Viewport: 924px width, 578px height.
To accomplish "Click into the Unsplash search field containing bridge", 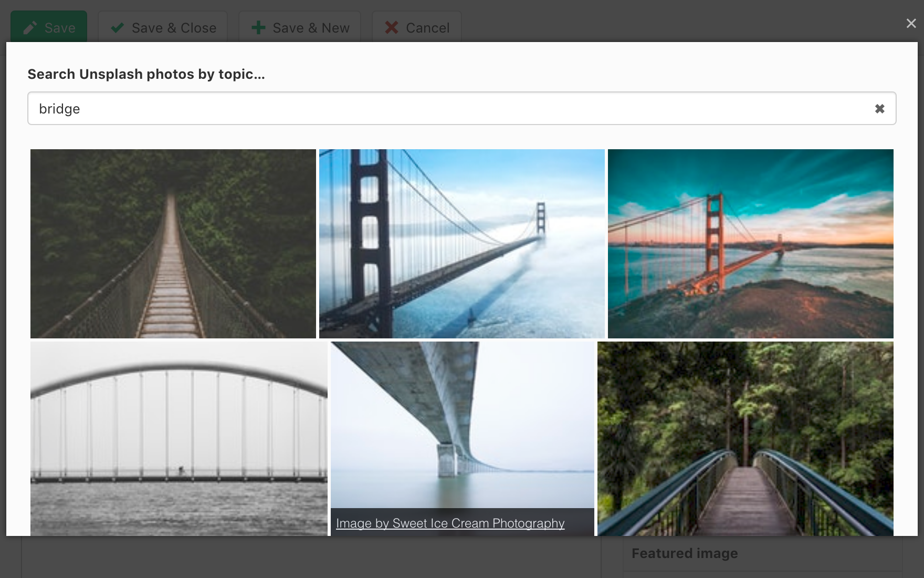I will (451, 109).
